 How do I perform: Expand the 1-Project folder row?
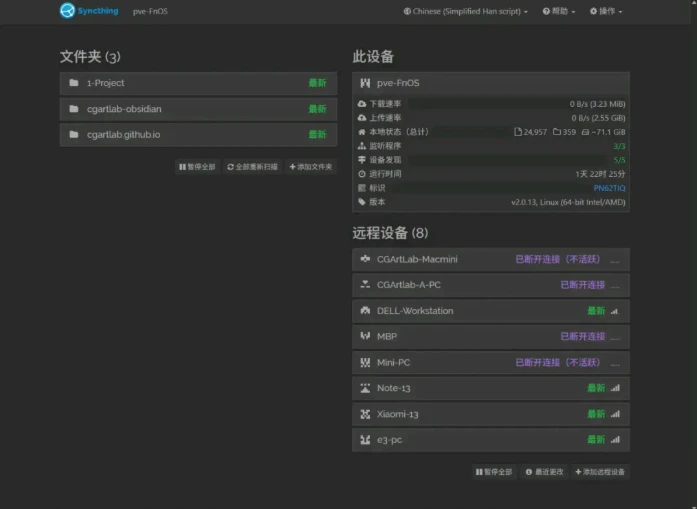tap(198, 83)
